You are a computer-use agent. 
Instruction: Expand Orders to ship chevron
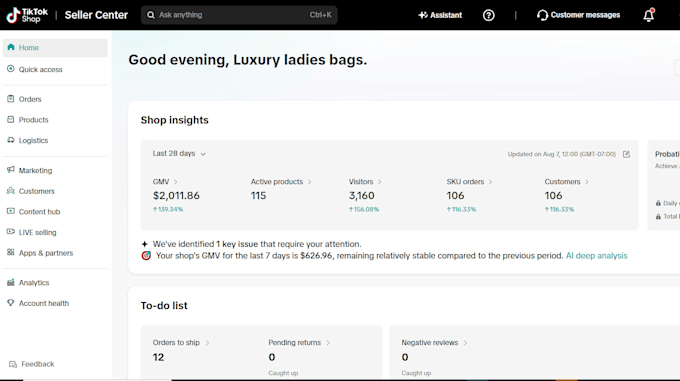coord(207,343)
